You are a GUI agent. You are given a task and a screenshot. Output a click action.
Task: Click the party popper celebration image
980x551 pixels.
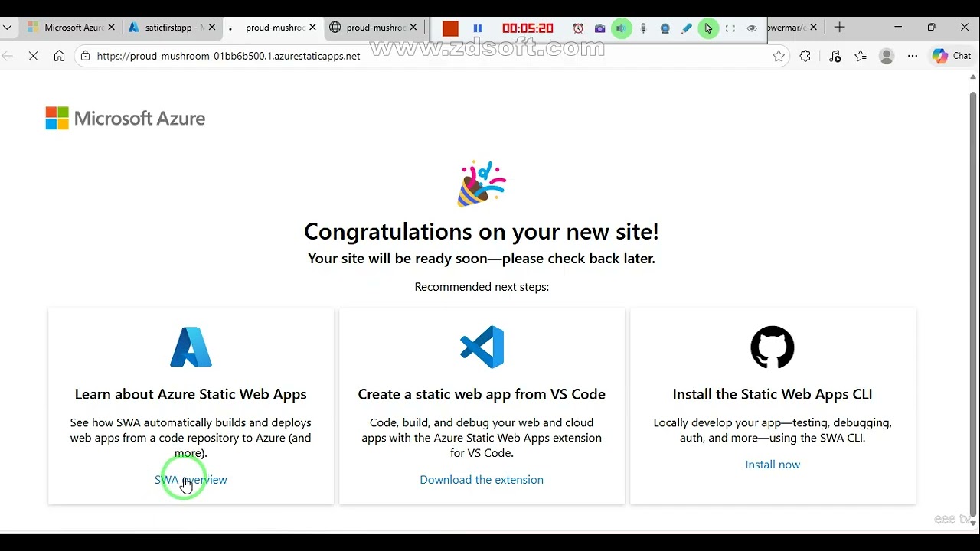[482, 184]
